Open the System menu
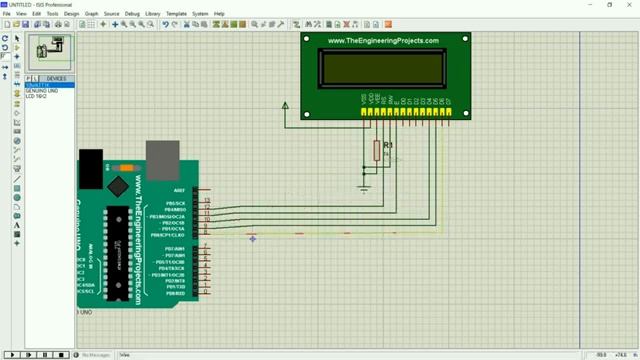The height and width of the screenshot is (360, 640). [x=200, y=13]
